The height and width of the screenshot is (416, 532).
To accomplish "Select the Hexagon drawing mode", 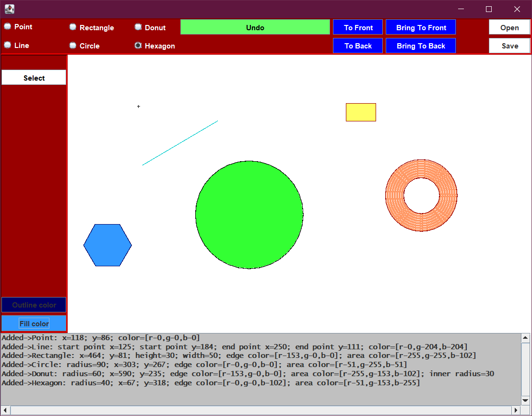I will click(x=138, y=45).
